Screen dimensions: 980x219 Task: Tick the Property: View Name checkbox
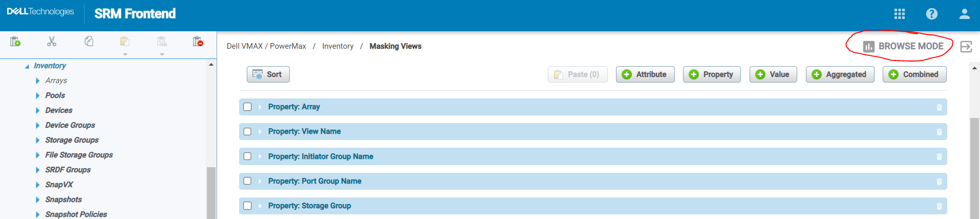tap(247, 131)
